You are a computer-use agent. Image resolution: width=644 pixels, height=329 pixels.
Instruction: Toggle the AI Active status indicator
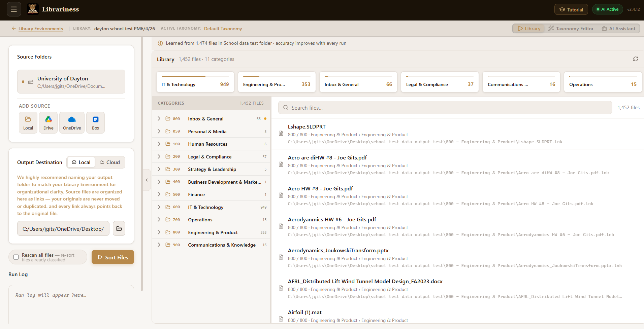(x=608, y=9)
